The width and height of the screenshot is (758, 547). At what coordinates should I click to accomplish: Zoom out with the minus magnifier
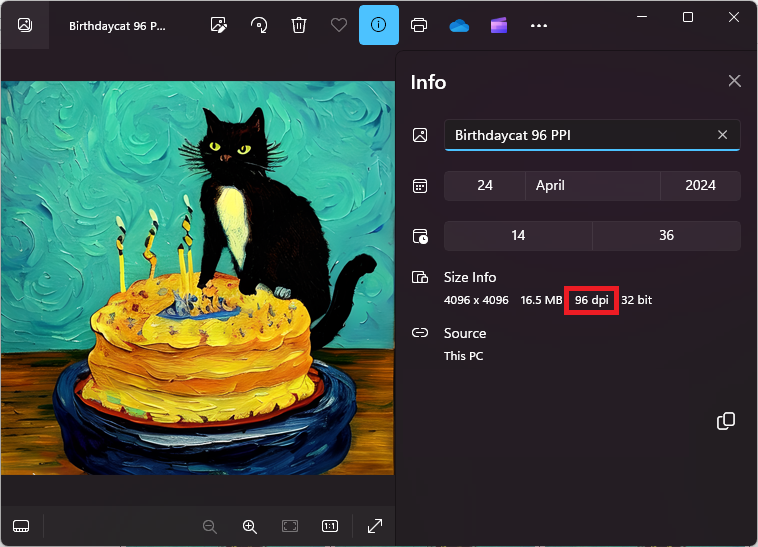point(209,526)
